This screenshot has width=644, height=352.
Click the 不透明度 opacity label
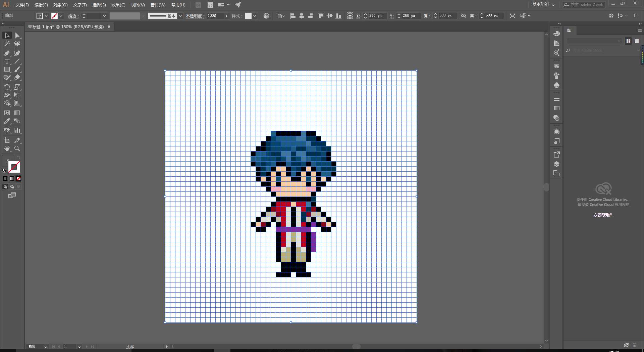195,16
